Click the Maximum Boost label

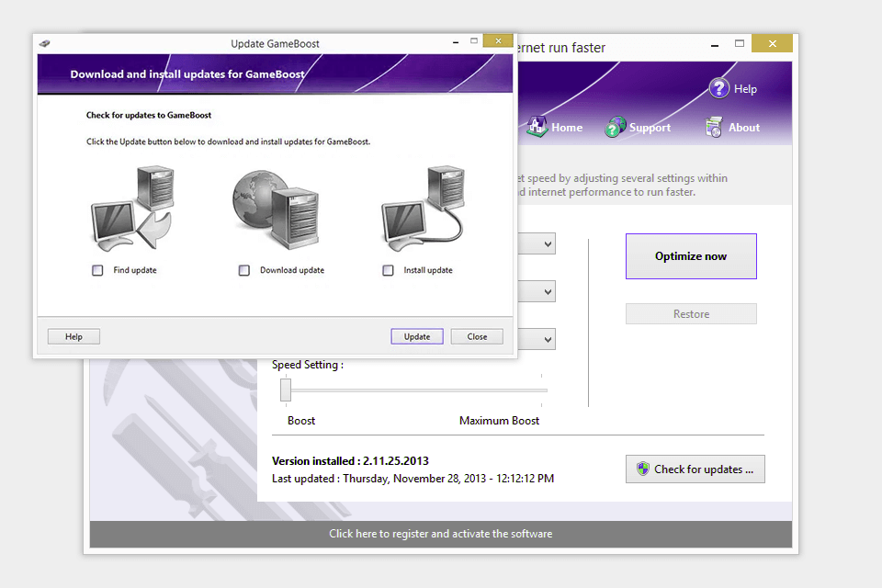click(499, 420)
